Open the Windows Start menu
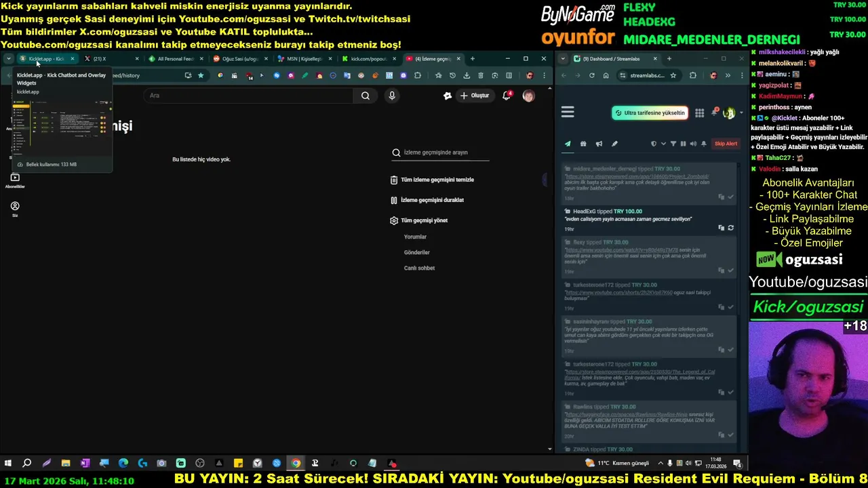This screenshot has height=488, width=868. [8, 464]
